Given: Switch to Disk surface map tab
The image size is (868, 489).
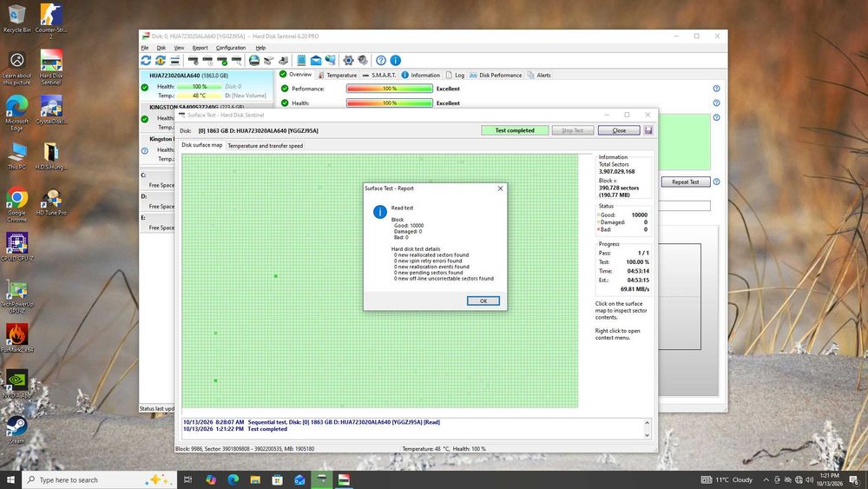Looking at the screenshot, I should [x=202, y=145].
